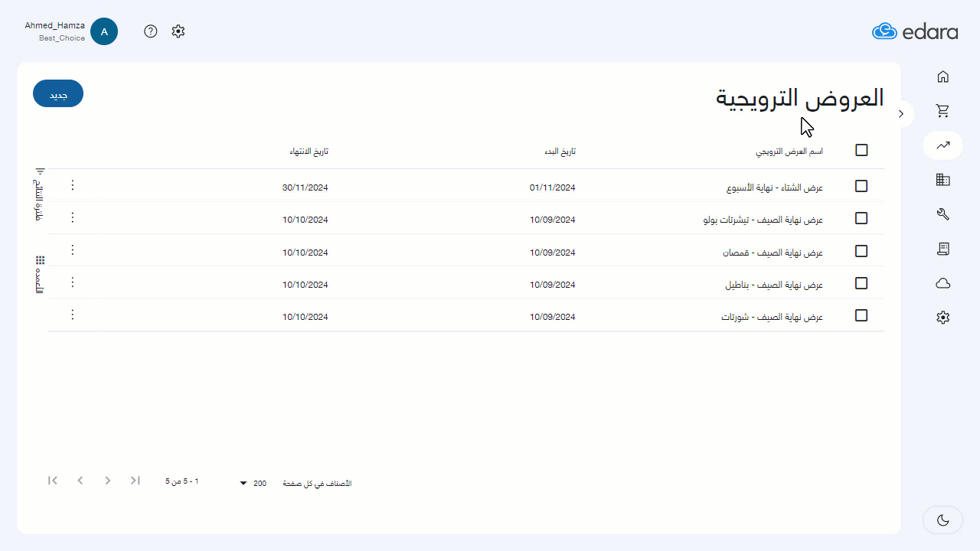Jump to the last page of results
The image size is (980, 551).
[x=136, y=481]
